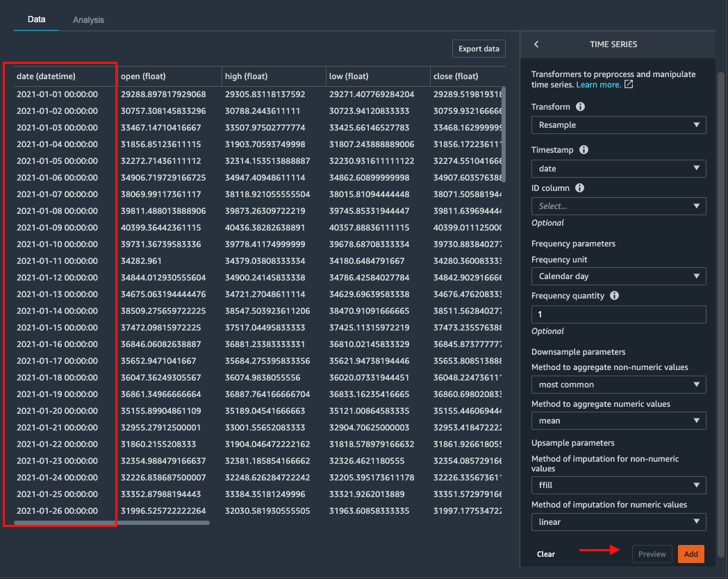Click the settings panel's vertical scrollbar
Screen dimensions: 728x579
[720, 314]
